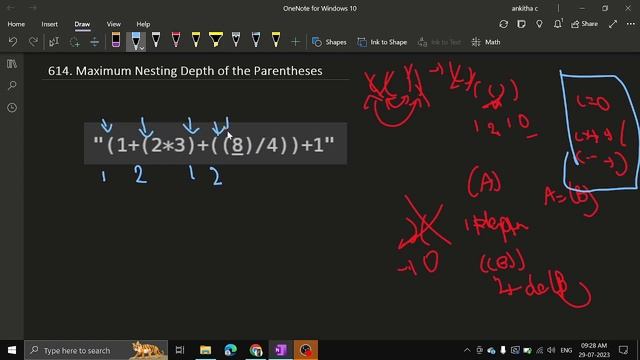Image resolution: width=640 pixels, height=360 pixels.
Task: Open the Windows Start menu
Action: tap(12, 350)
